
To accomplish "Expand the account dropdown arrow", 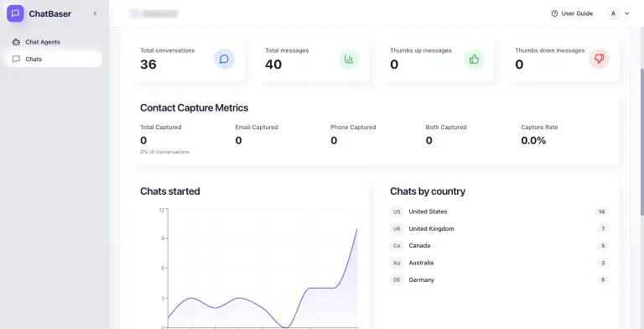I will pyautogui.click(x=626, y=13).
